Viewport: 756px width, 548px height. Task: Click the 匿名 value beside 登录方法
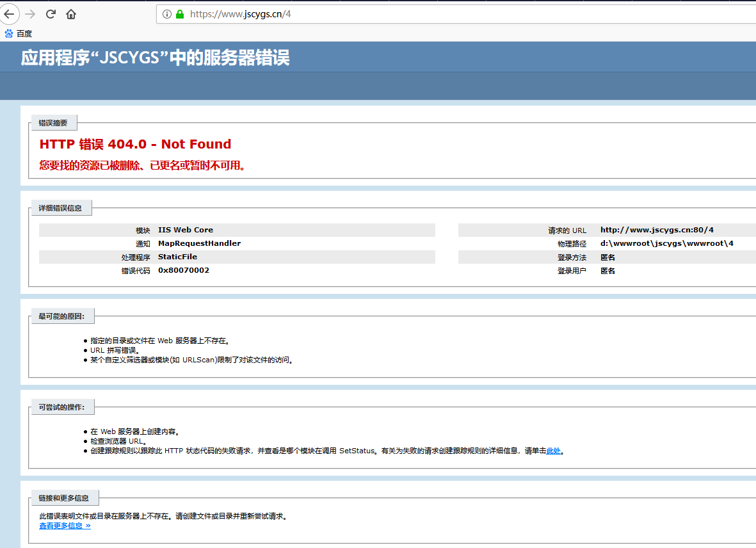point(607,257)
